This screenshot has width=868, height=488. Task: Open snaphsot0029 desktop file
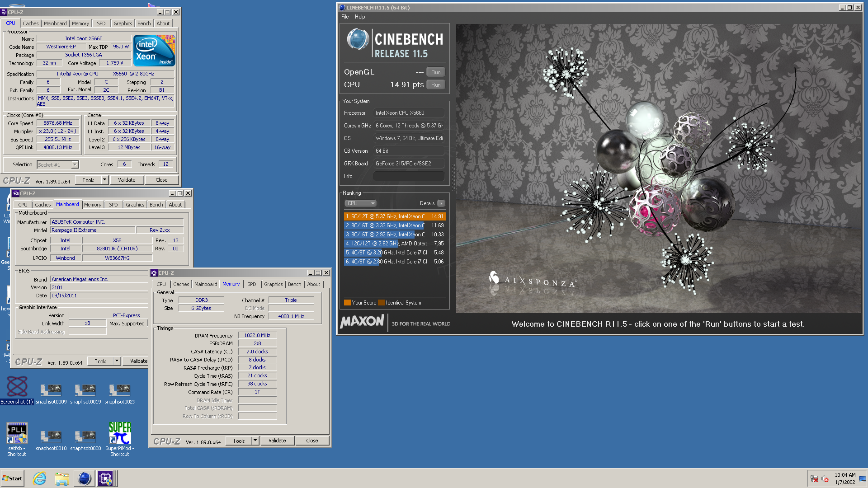point(120,393)
